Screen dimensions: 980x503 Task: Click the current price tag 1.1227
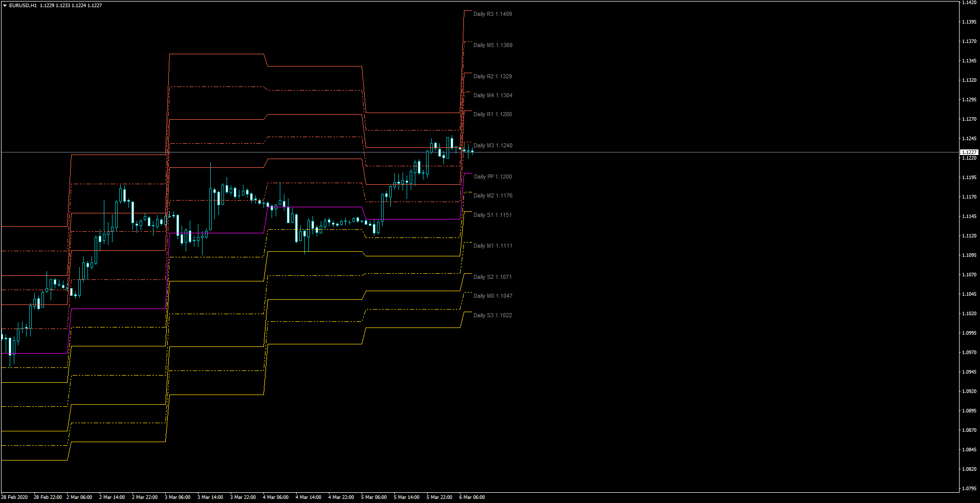(x=969, y=152)
